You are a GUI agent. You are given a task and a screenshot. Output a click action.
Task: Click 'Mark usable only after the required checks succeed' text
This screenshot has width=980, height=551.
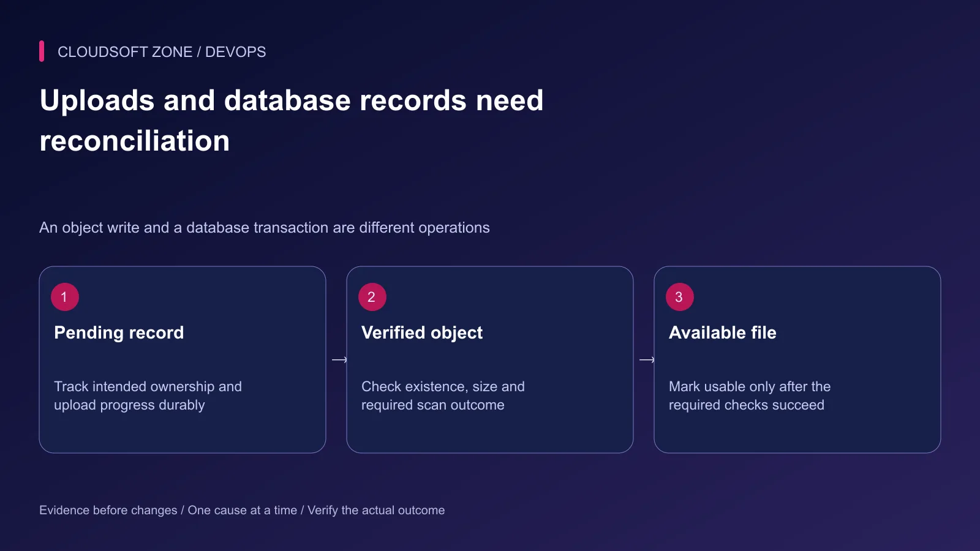(x=750, y=395)
